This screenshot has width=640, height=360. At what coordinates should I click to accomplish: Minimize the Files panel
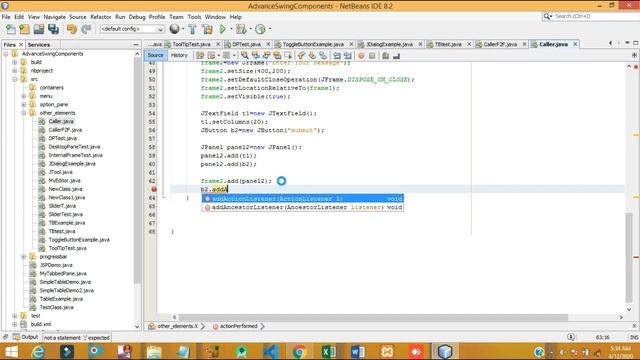tap(136, 44)
